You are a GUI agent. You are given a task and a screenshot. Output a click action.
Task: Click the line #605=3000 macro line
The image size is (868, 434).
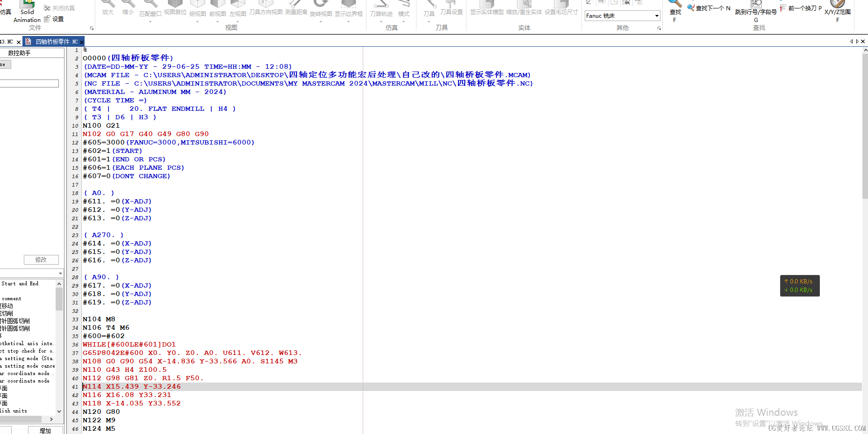pos(168,142)
